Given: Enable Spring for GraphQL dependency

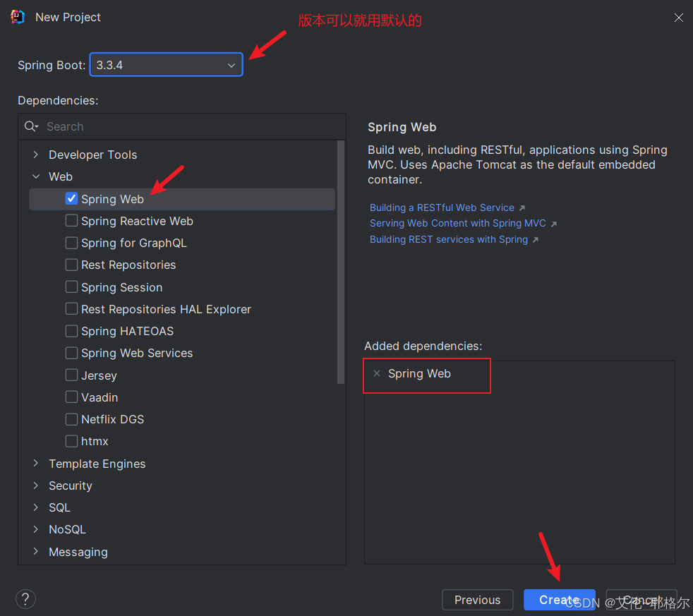Looking at the screenshot, I should [71, 243].
